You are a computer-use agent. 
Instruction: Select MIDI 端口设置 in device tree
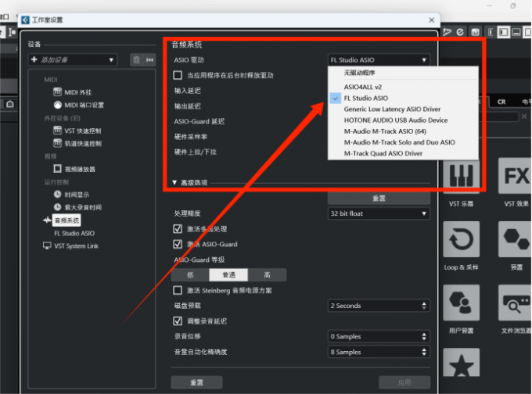[84, 105]
